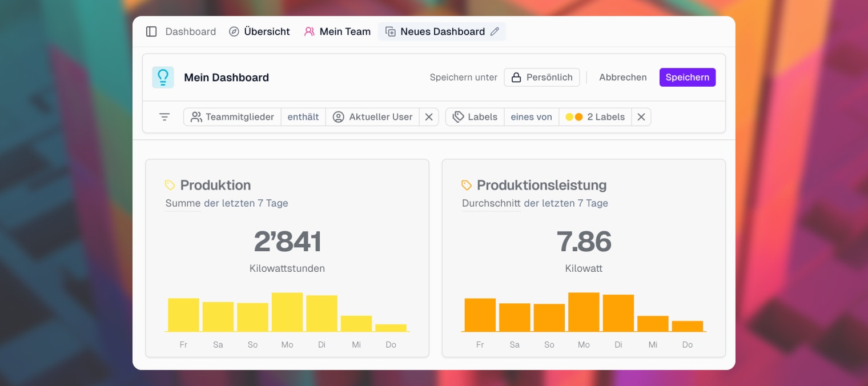Image resolution: width=868 pixels, height=386 pixels.
Task: Click the Speichern button
Action: tap(688, 77)
